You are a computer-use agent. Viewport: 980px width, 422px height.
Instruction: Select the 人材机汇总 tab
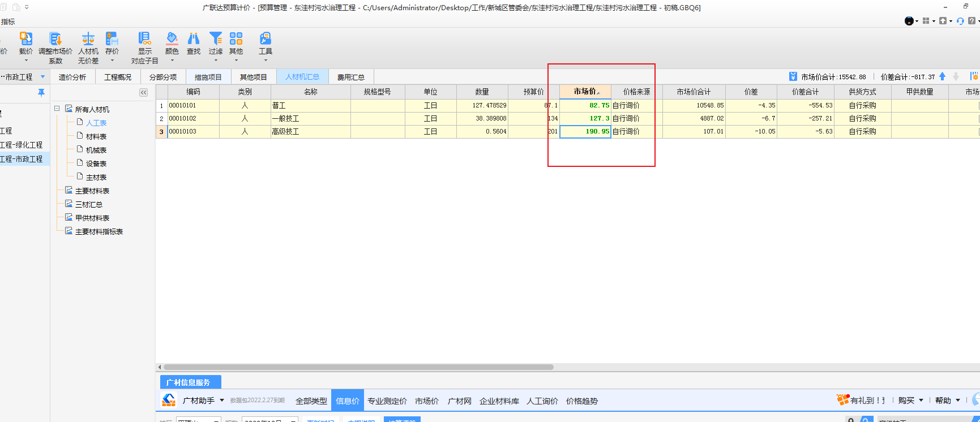pos(302,77)
